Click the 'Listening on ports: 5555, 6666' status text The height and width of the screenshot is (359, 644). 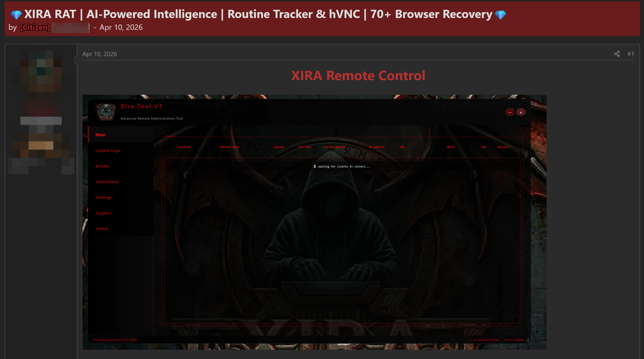pos(115,340)
